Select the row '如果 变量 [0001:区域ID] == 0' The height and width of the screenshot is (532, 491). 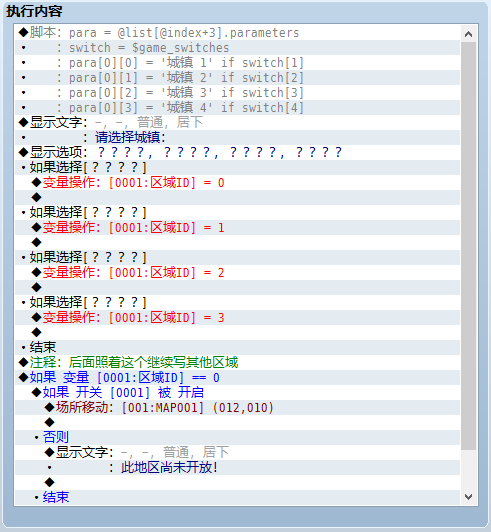coord(238,377)
